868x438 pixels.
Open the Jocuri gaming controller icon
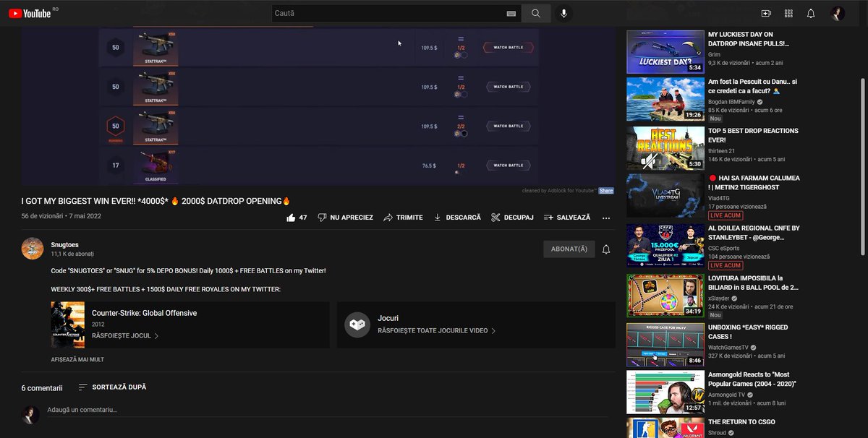point(357,325)
